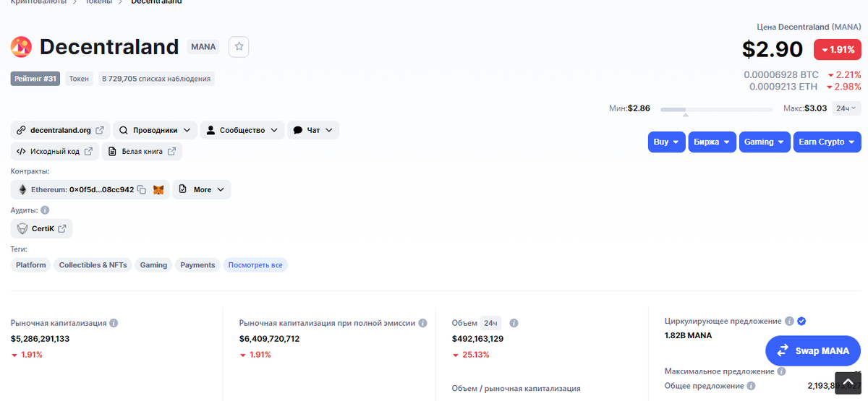Screen dimensions: 868x401
Task: Click the Макс:$3.03 label
Action: point(805,108)
